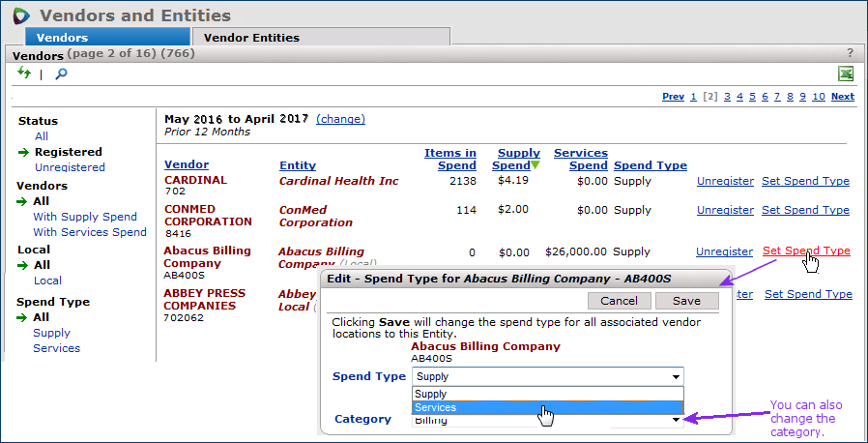Select Services option in dropdown list

pos(547,408)
